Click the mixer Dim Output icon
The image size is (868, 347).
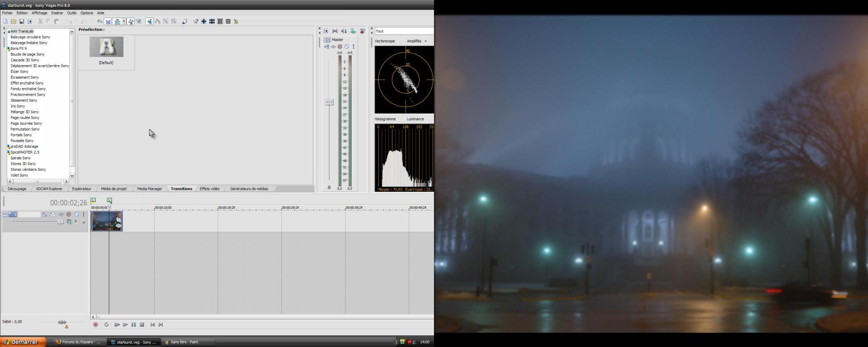pos(344,31)
